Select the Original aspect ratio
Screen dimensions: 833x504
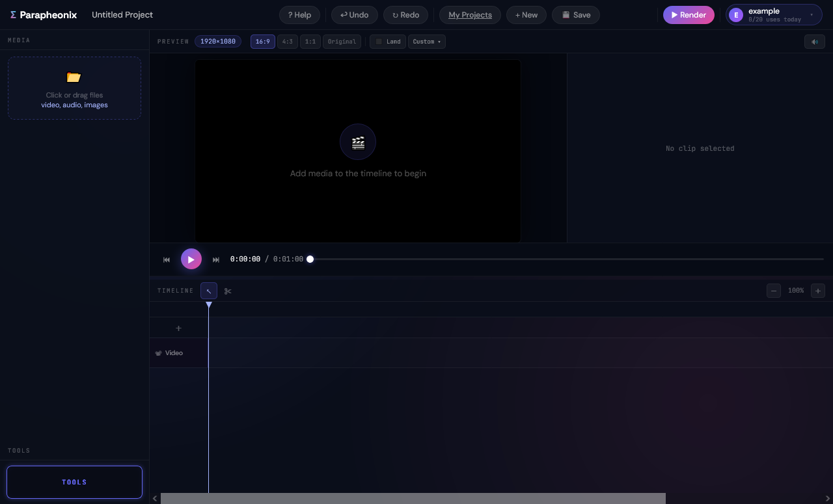click(x=342, y=42)
